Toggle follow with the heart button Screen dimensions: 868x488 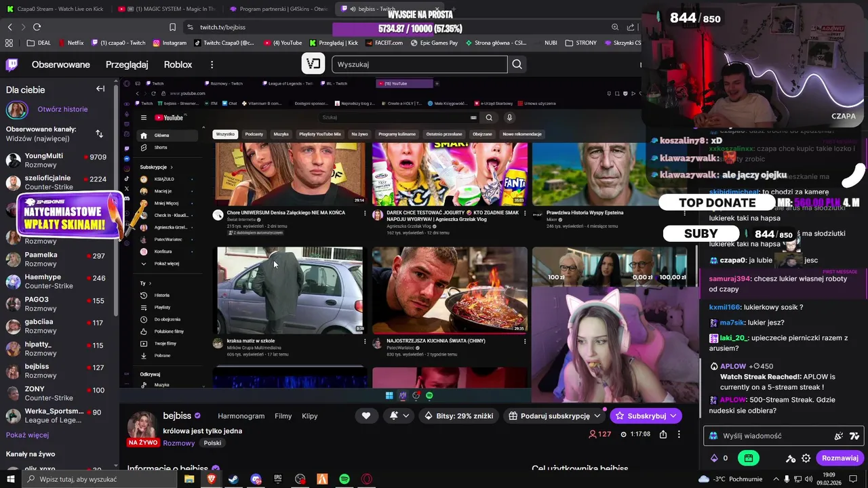366,415
